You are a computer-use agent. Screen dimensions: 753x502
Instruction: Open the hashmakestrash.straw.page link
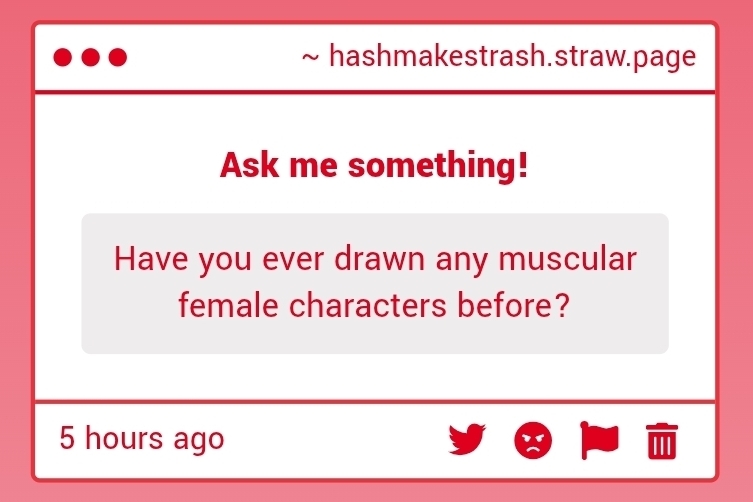[x=511, y=57]
